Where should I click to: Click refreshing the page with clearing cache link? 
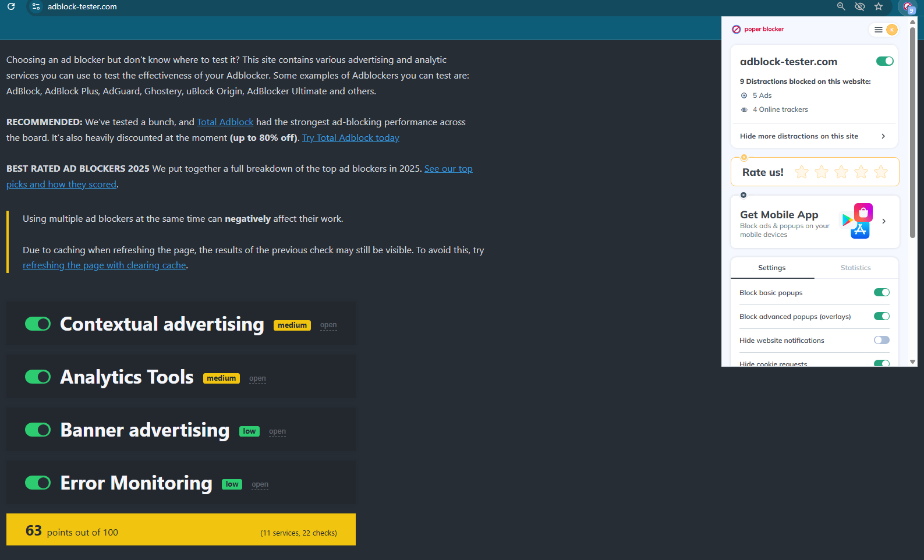click(x=104, y=265)
